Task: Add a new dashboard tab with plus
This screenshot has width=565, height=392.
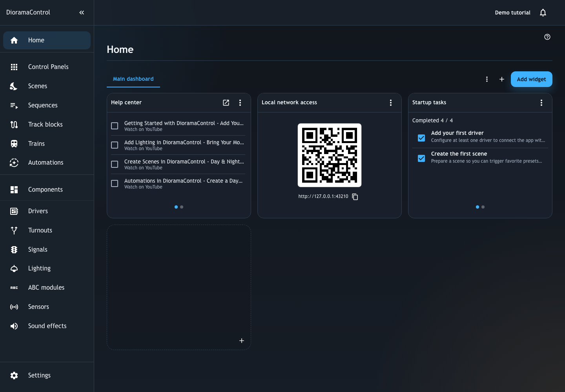Action: coord(502,79)
